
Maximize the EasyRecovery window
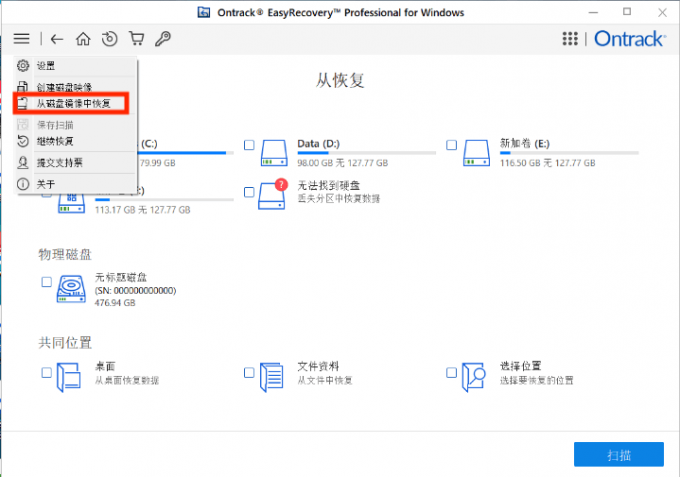coord(627,12)
